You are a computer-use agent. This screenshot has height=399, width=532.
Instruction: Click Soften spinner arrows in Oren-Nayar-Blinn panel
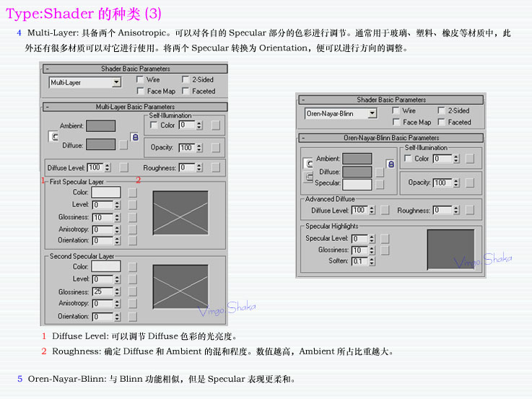click(x=372, y=261)
